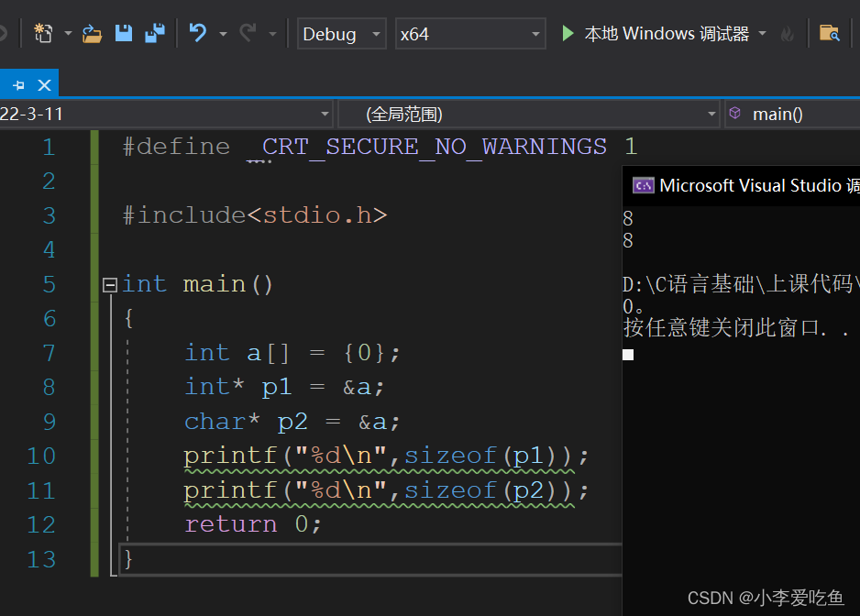Open the Debug configuration dropdown
Screen dimensions: 860x616
pos(342,34)
